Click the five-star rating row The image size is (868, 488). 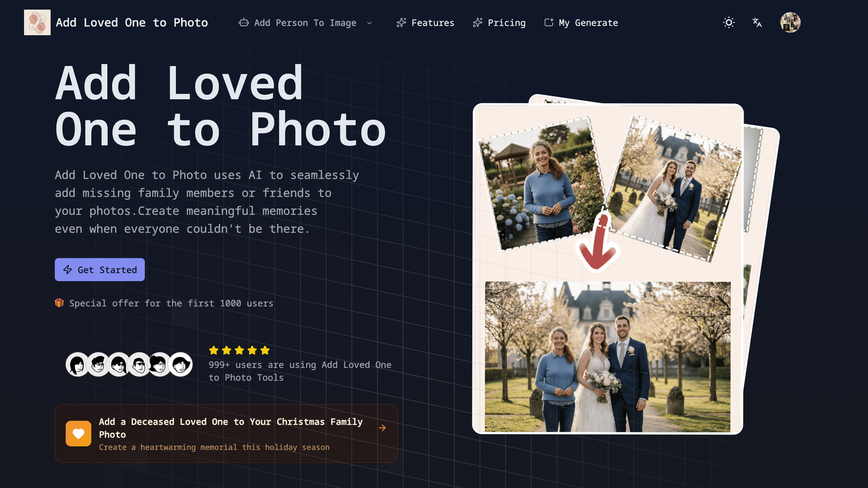(x=239, y=350)
